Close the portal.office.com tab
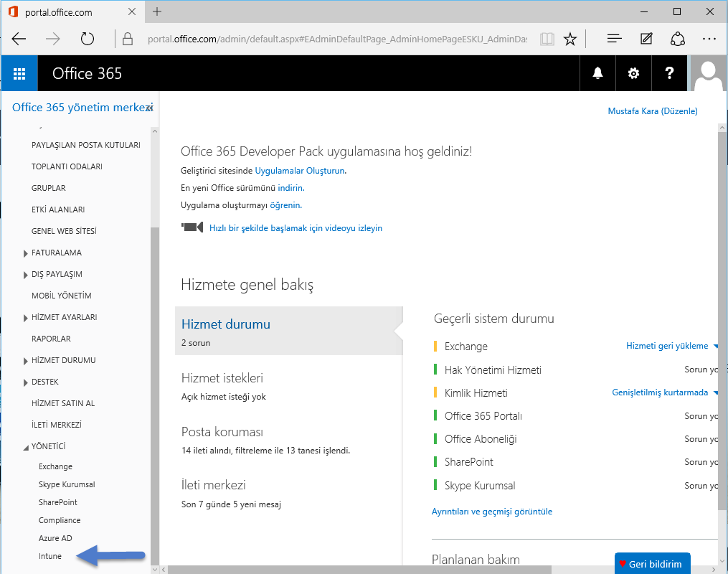 pyautogui.click(x=132, y=11)
